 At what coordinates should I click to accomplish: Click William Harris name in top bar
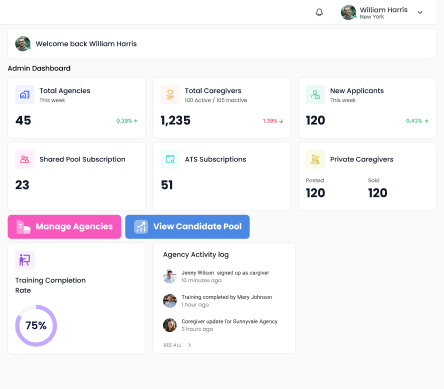[x=383, y=10]
